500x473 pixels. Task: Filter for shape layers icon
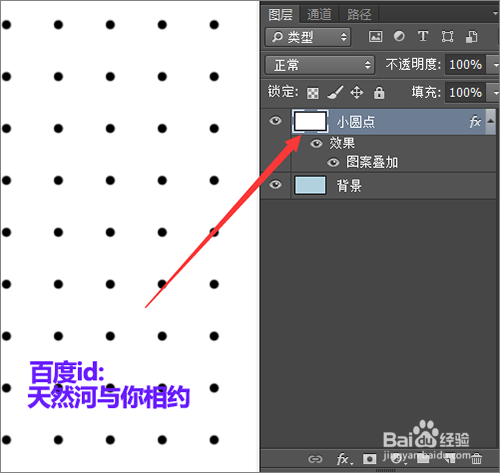tap(447, 36)
